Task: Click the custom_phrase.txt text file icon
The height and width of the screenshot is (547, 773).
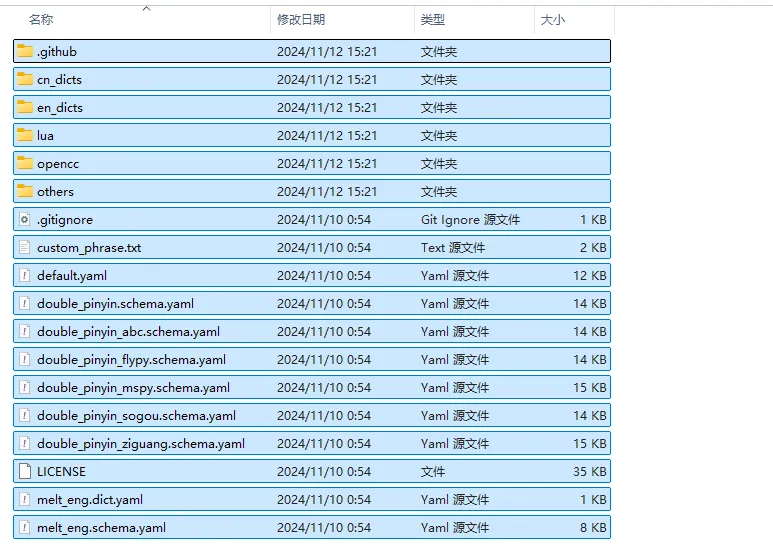Action: [x=25, y=247]
